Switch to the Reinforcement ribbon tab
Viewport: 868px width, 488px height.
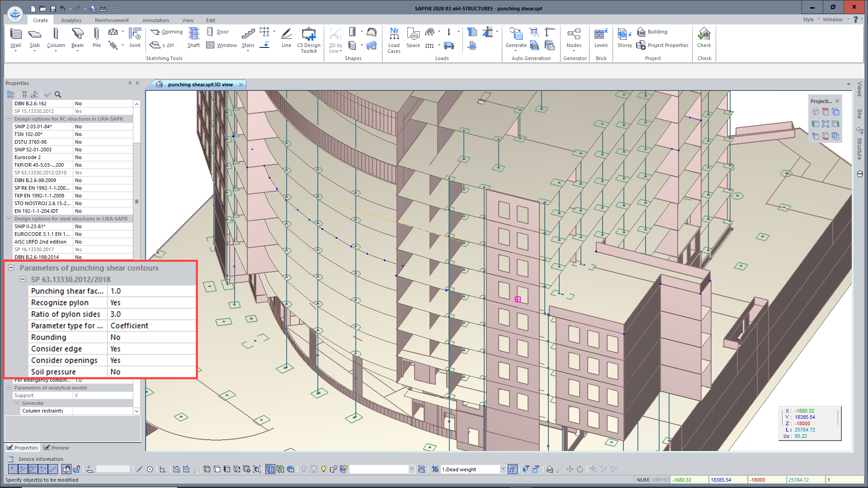point(112,20)
